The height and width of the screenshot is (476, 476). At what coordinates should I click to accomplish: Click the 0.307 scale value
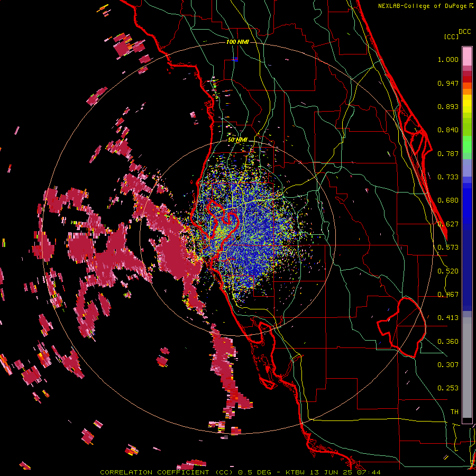pos(448,365)
